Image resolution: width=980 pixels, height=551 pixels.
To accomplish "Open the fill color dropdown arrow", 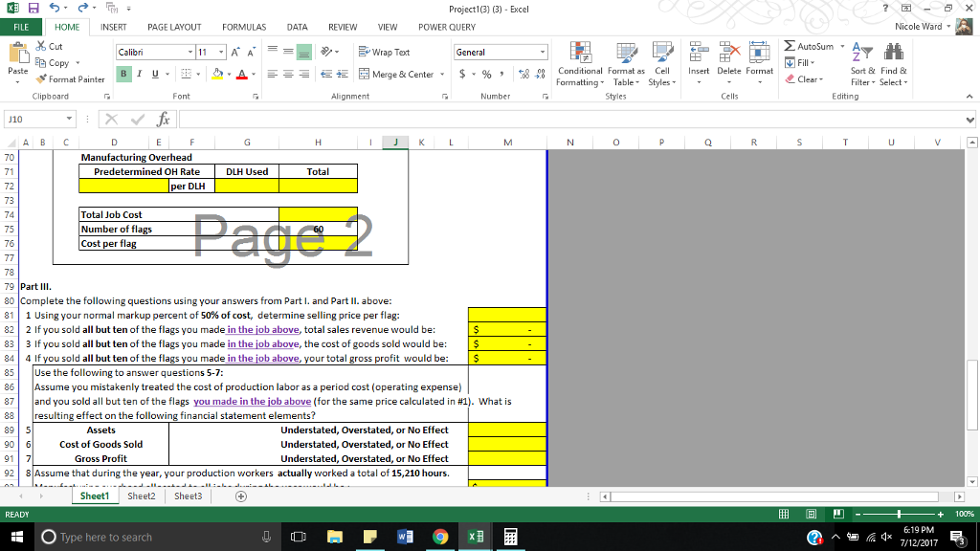I will point(229,74).
